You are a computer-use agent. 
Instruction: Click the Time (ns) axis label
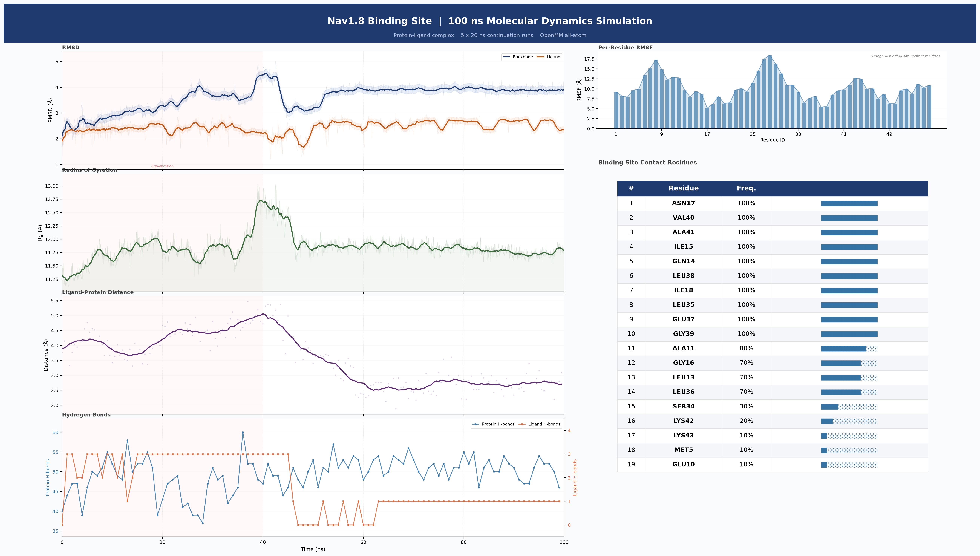(313, 549)
